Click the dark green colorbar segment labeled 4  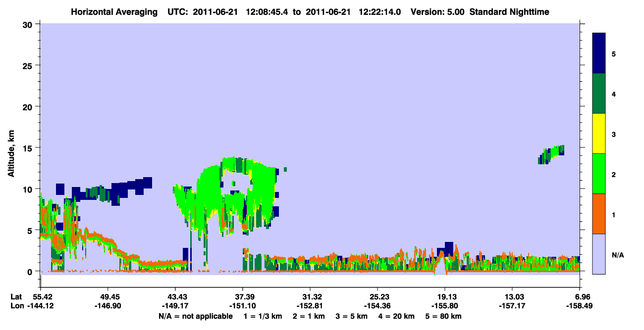click(599, 94)
